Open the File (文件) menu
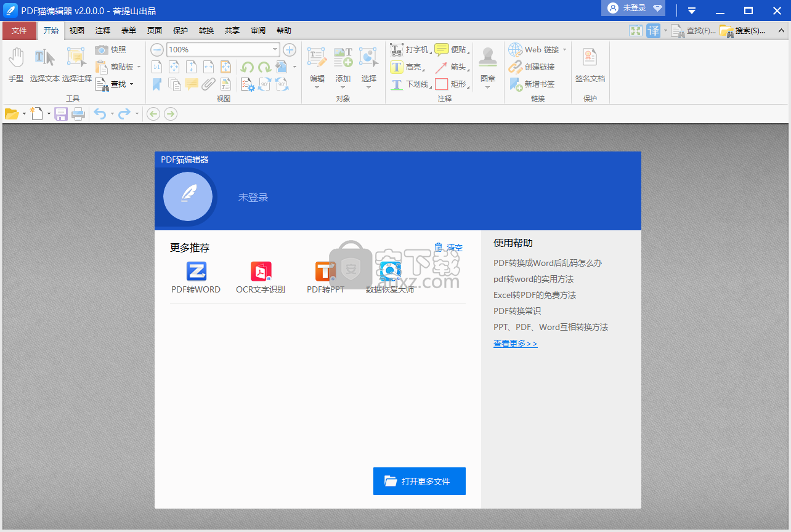 coord(19,31)
